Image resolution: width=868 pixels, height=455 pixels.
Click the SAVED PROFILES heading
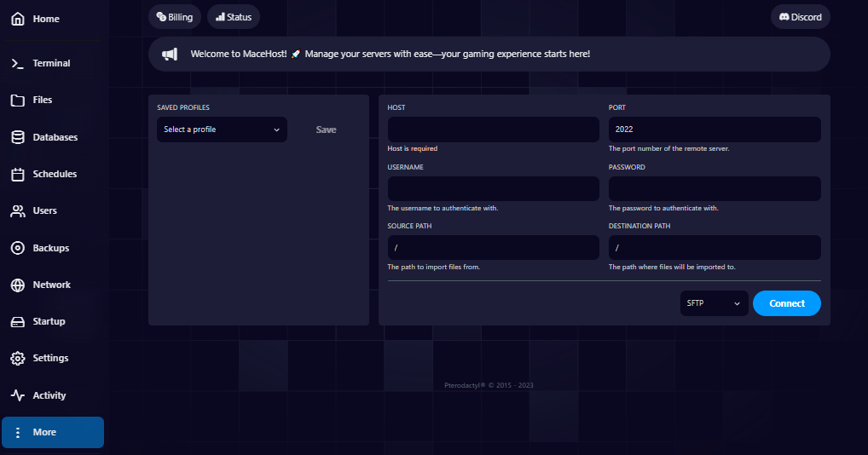point(183,108)
